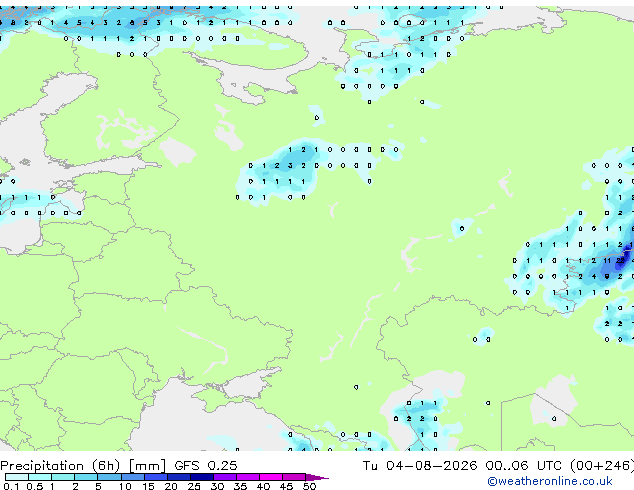Click the 0.5–1 mm legend swatch
The height and width of the screenshot is (490, 634).
click(x=40, y=477)
